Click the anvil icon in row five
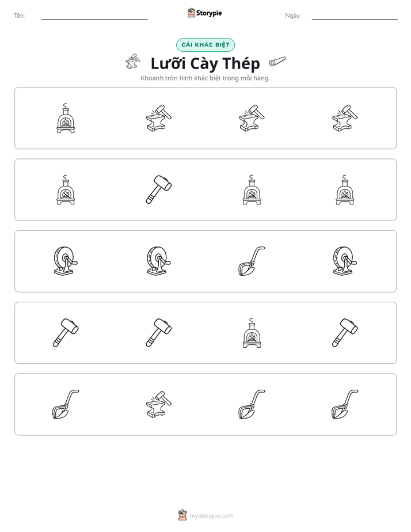The image size is (411, 532). pyautogui.click(x=159, y=404)
